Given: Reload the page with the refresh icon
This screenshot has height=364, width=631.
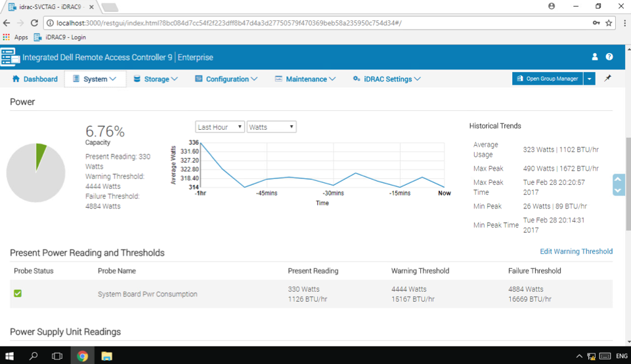Looking at the screenshot, I should pyautogui.click(x=35, y=23).
